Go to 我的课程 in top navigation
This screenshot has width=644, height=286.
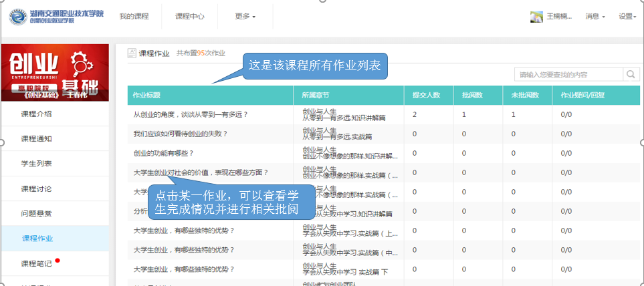134,16
